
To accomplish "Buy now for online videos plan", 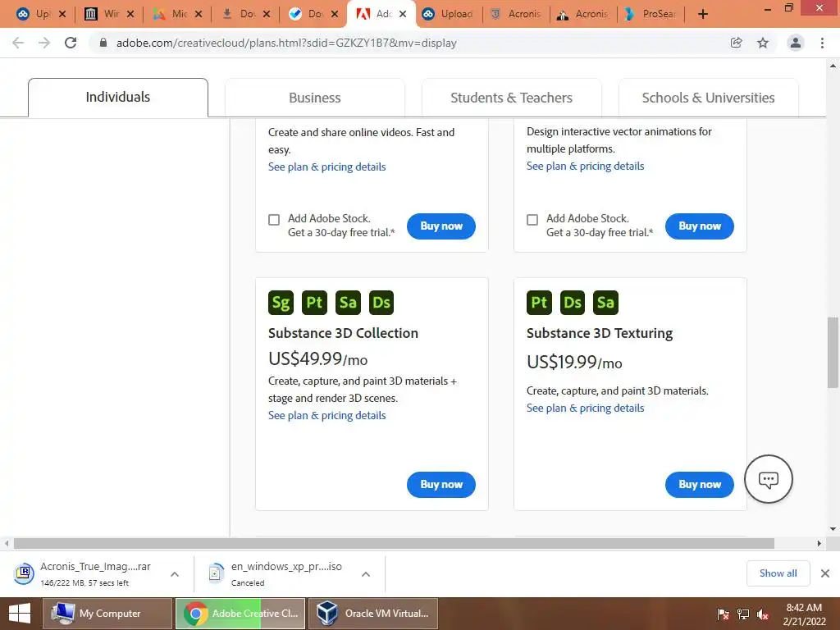I will tap(441, 226).
